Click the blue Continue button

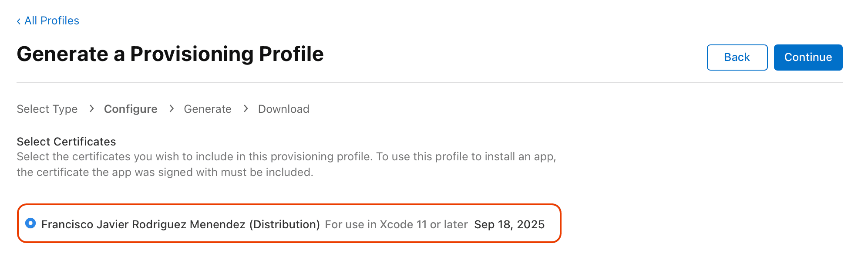click(x=807, y=58)
